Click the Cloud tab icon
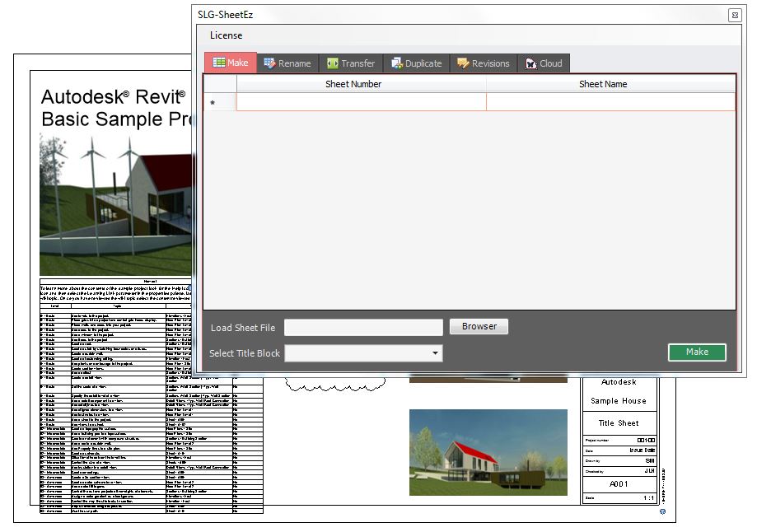 (531, 63)
